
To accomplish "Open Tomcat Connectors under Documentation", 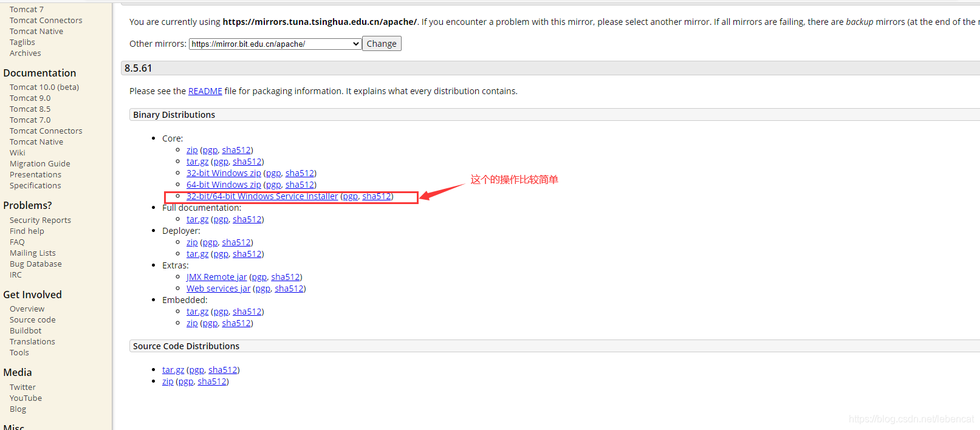I will (46, 131).
